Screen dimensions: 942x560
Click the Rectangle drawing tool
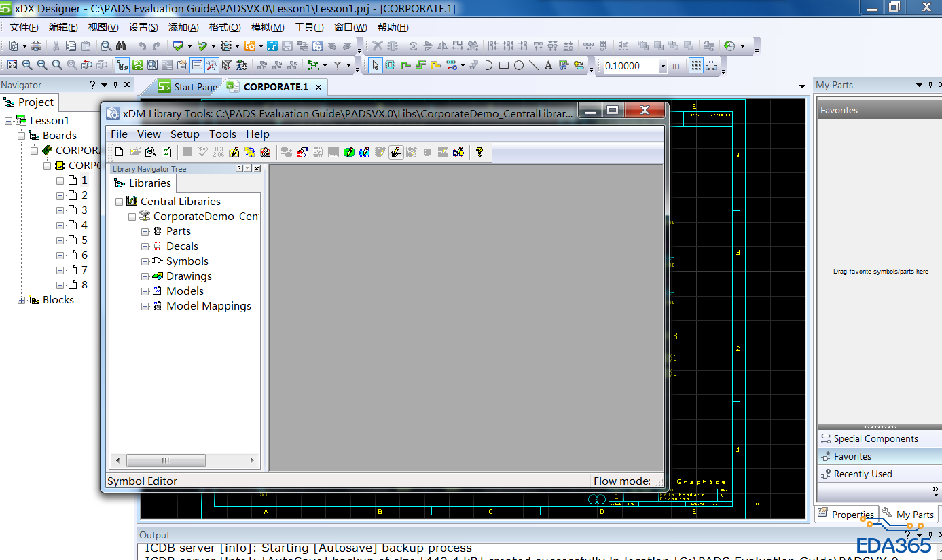point(504,65)
